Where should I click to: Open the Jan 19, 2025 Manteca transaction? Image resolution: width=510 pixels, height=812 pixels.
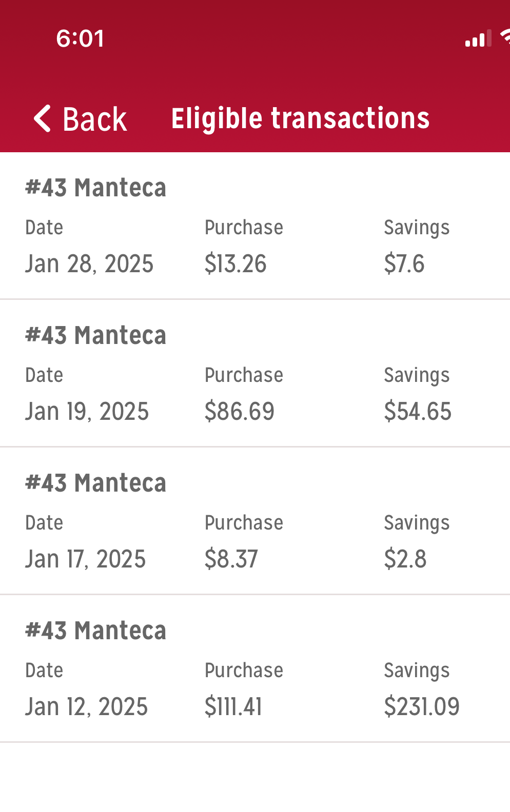(255, 374)
